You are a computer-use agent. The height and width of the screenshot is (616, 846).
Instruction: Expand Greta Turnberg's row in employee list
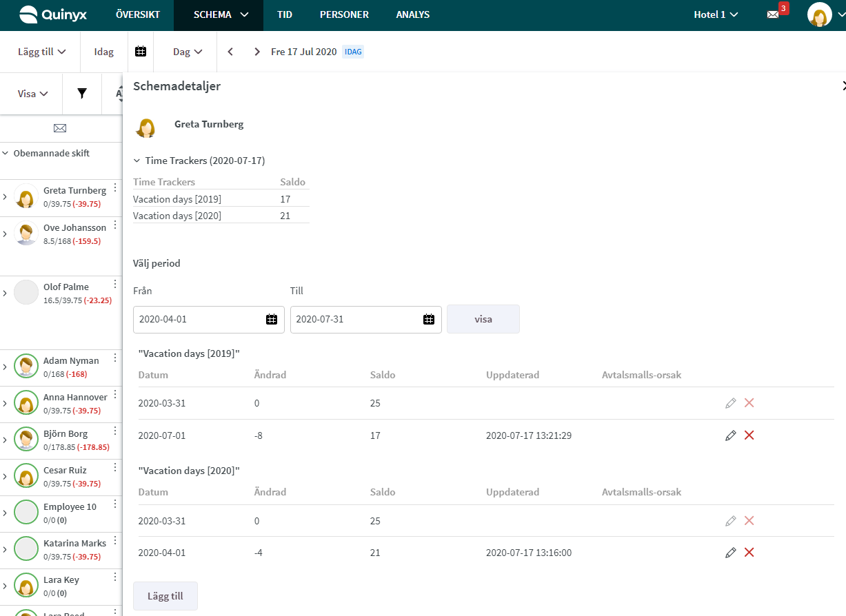pos(5,197)
